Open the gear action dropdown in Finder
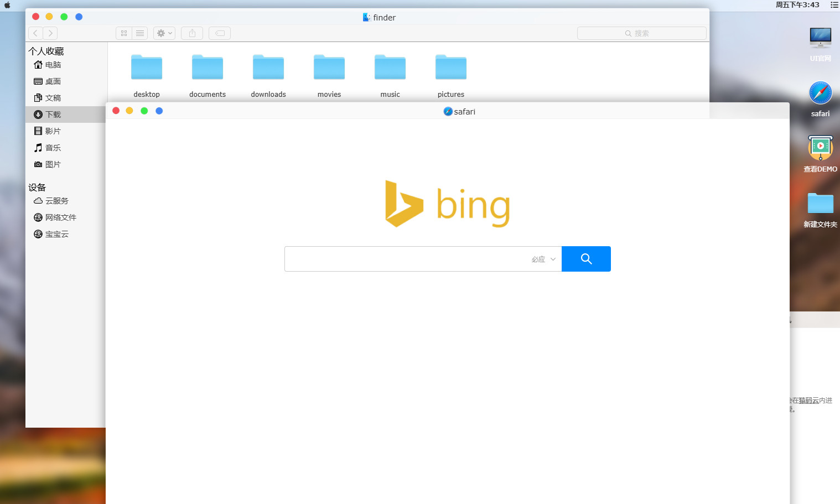Image resolution: width=840 pixels, height=504 pixels. [x=164, y=33]
